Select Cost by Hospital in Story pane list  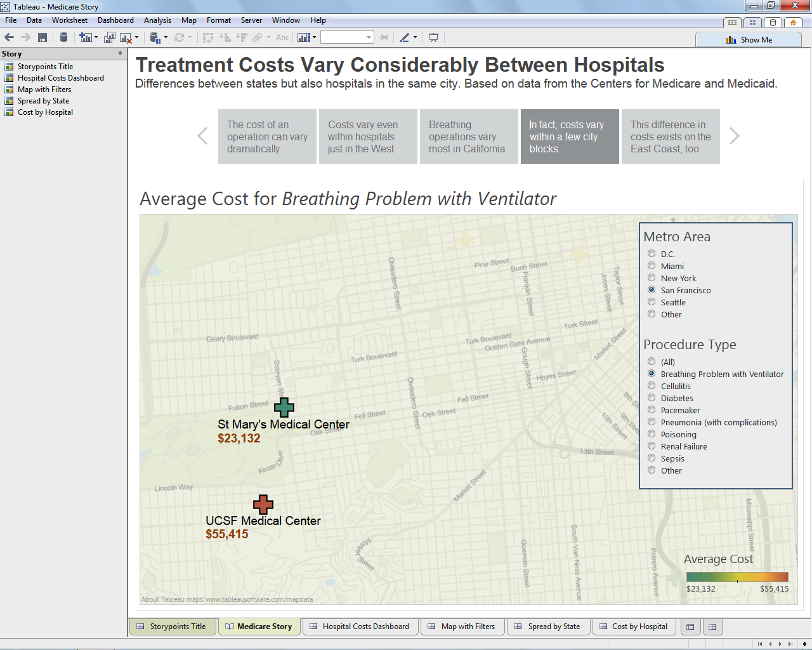coord(45,112)
